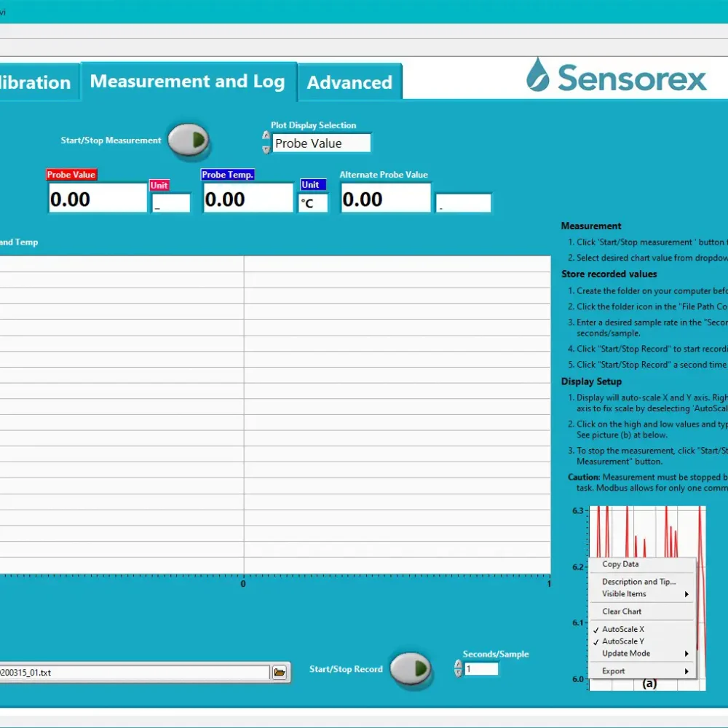Click the Probe Temp. numeric display
Viewport: 728px width, 728px height.
(x=248, y=199)
